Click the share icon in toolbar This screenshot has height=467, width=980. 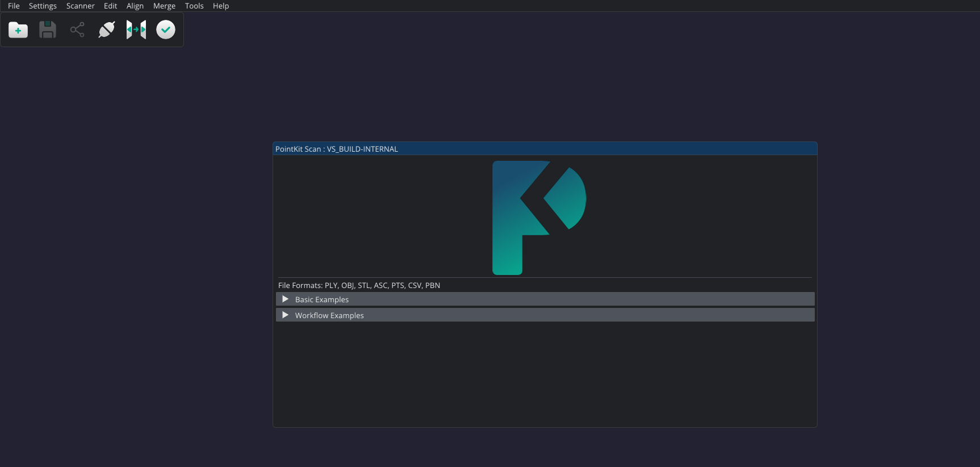(77, 30)
